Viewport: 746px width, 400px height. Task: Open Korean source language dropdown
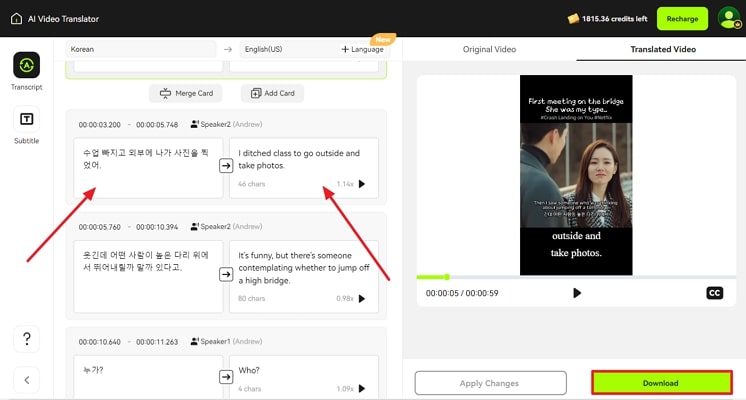tap(141, 49)
